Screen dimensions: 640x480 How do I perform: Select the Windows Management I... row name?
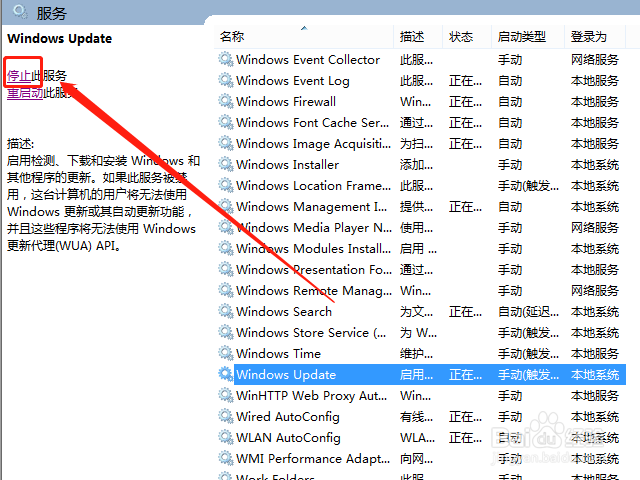(x=311, y=207)
